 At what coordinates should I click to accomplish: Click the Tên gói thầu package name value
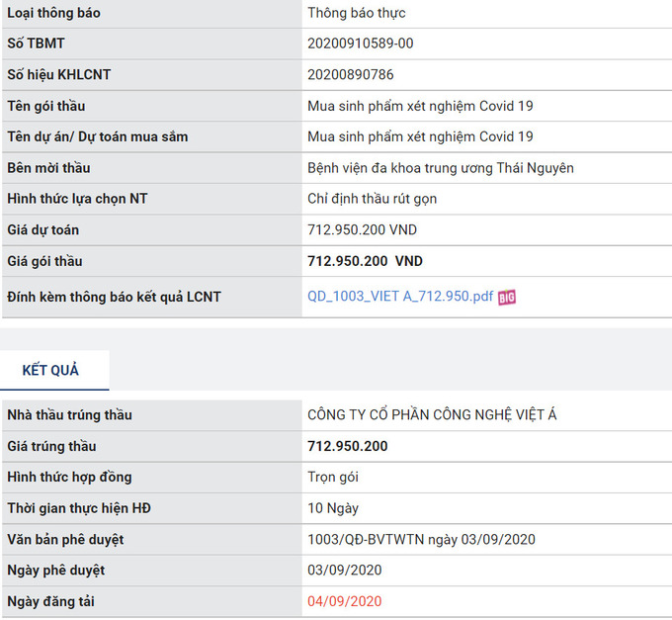[420, 106]
